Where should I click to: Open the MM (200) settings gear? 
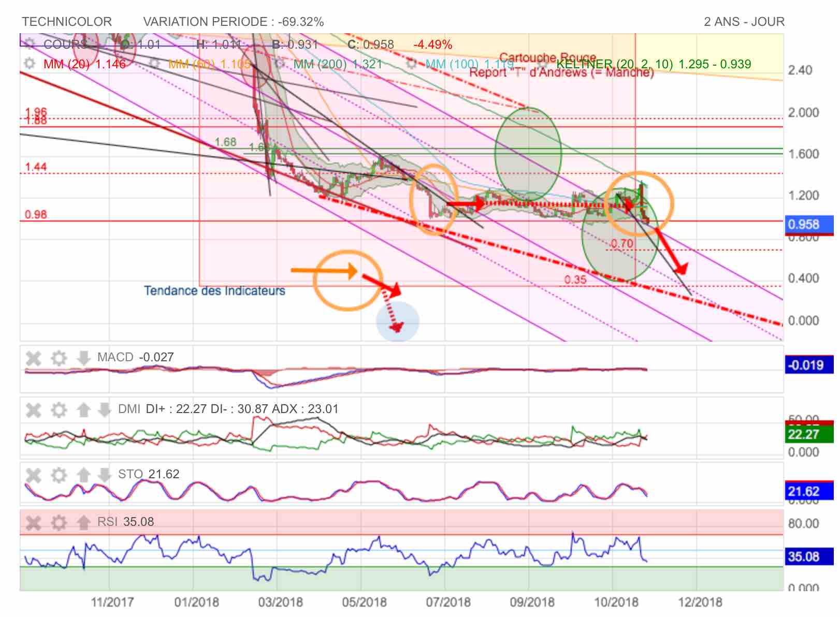pos(280,64)
